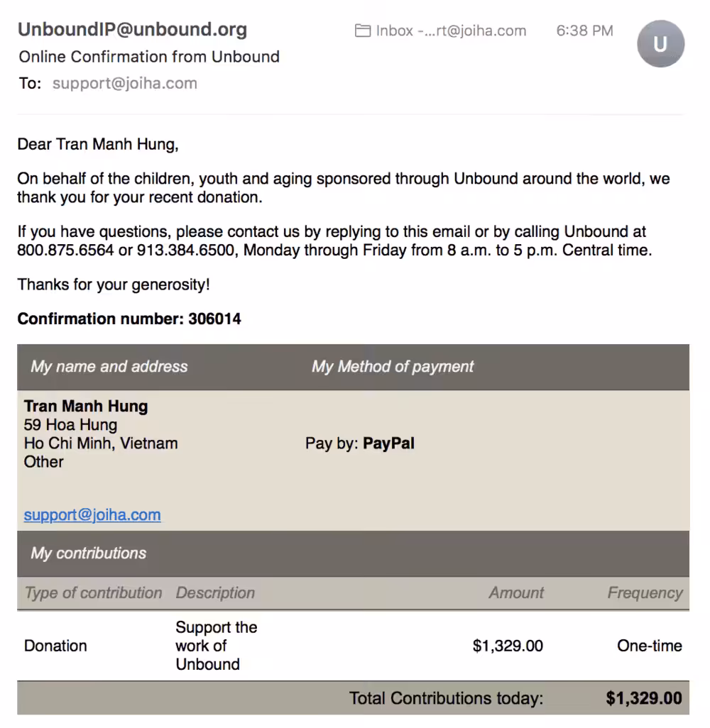This screenshot has width=710, height=728.
Task: Click the Donation row amount $1,329.00
Action: (x=508, y=646)
